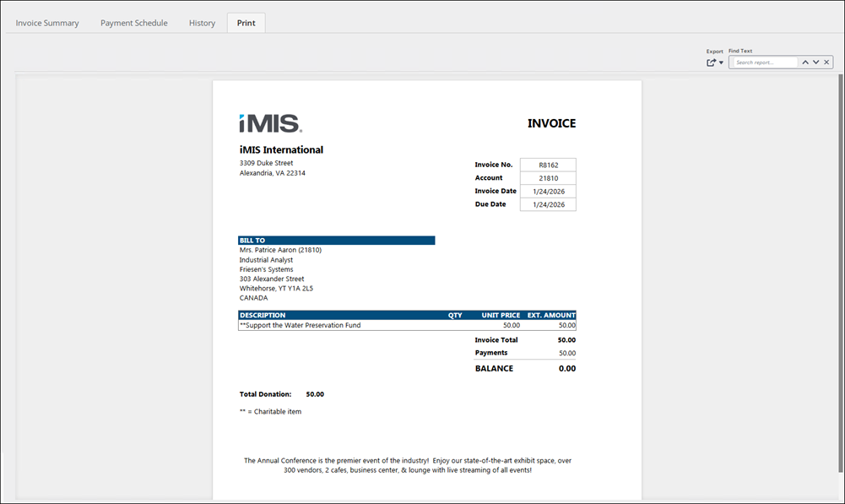Open the Export dropdown arrow
Viewport: 845px width, 504px height.
[721, 63]
